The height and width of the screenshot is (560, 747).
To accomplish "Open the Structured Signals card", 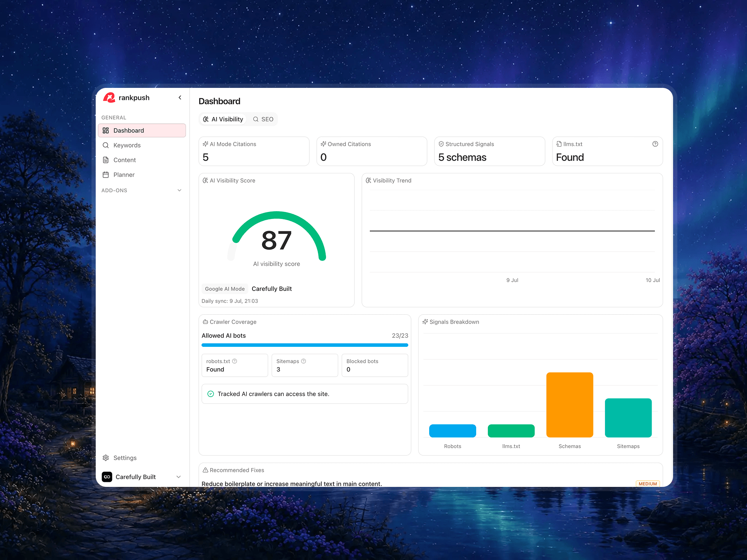I will 489,151.
